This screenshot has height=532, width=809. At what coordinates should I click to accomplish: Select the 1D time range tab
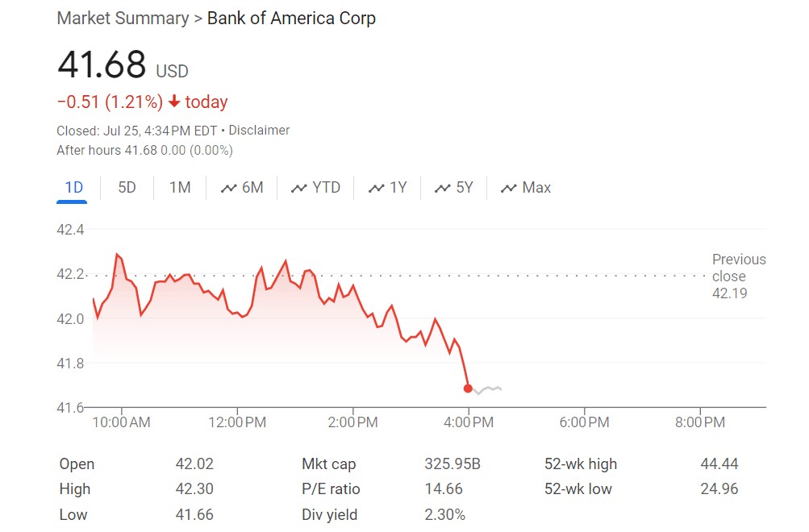(x=73, y=188)
